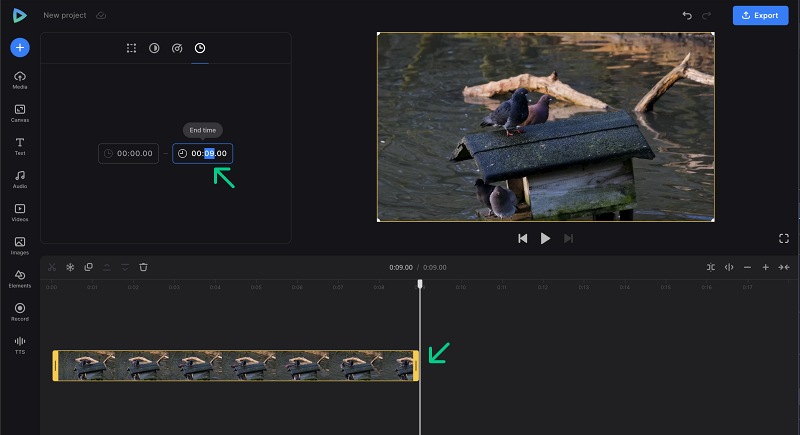This screenshot has width=800, height=435.
Task: Open the Record sidebar option
Action: [20, 312]
